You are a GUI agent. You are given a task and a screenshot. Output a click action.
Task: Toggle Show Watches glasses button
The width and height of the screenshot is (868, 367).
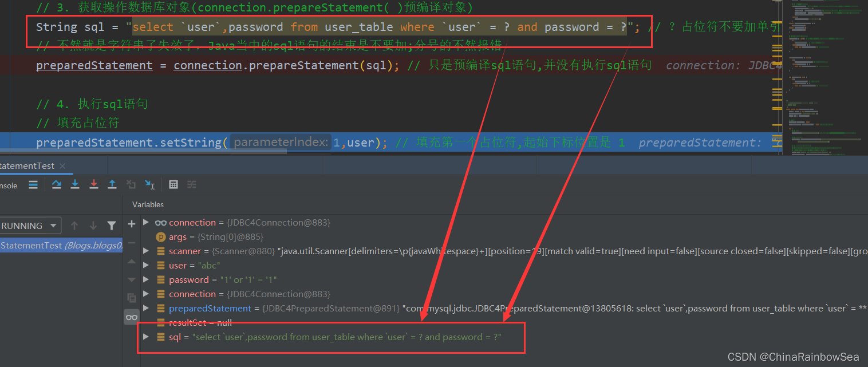click(132, 317)
